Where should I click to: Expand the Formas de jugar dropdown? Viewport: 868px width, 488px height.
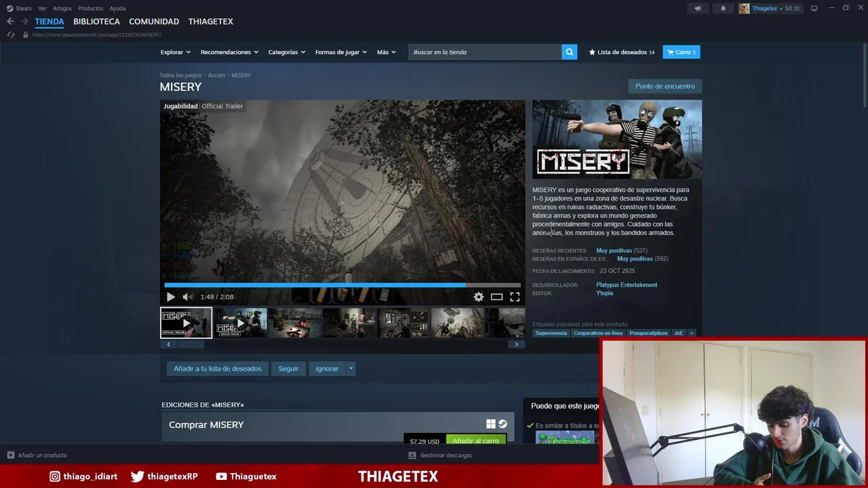point(340,52)
